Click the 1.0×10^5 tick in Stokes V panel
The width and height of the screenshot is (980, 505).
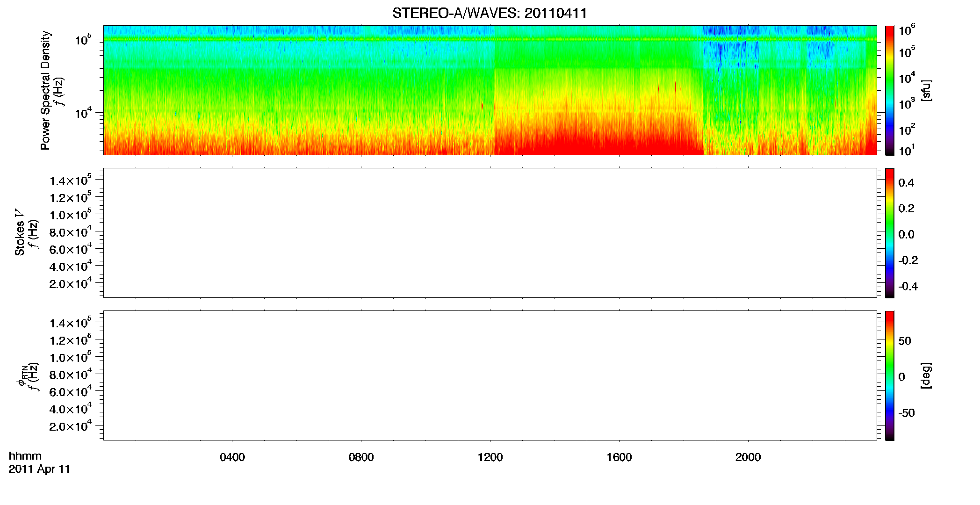[x=71, y=214]
